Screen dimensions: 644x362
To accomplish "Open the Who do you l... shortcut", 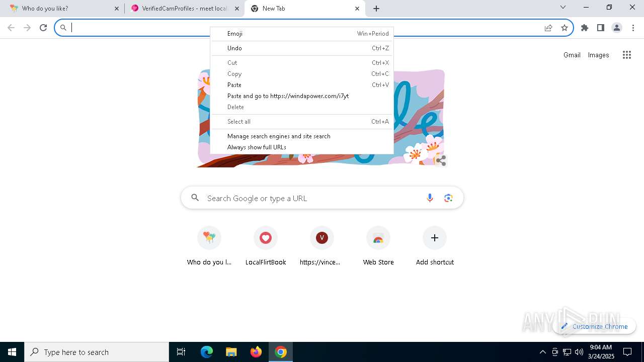I will coord(209,245).
